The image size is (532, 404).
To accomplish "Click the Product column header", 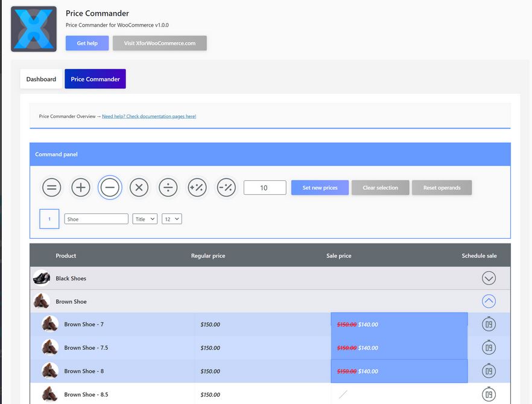I will click(66, 256).
